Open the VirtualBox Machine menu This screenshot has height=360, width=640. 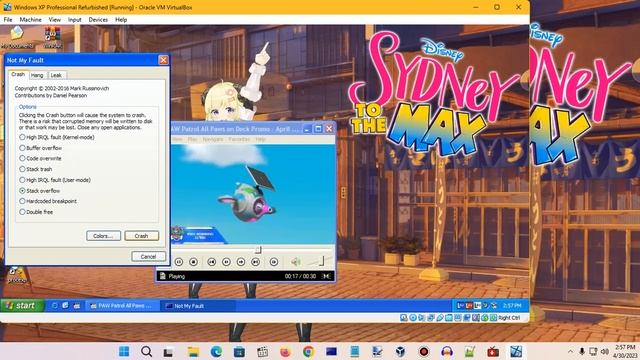click(x=31, y=20)
